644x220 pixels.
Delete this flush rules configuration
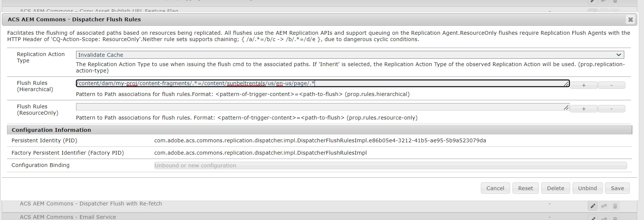pos(555,188)
